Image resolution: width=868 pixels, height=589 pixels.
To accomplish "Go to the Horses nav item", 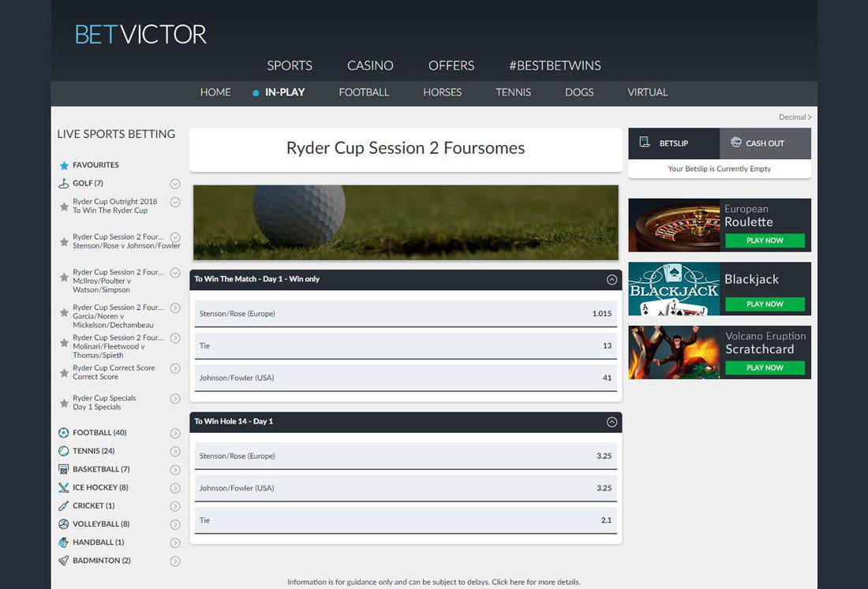I will tap(443, 92).
